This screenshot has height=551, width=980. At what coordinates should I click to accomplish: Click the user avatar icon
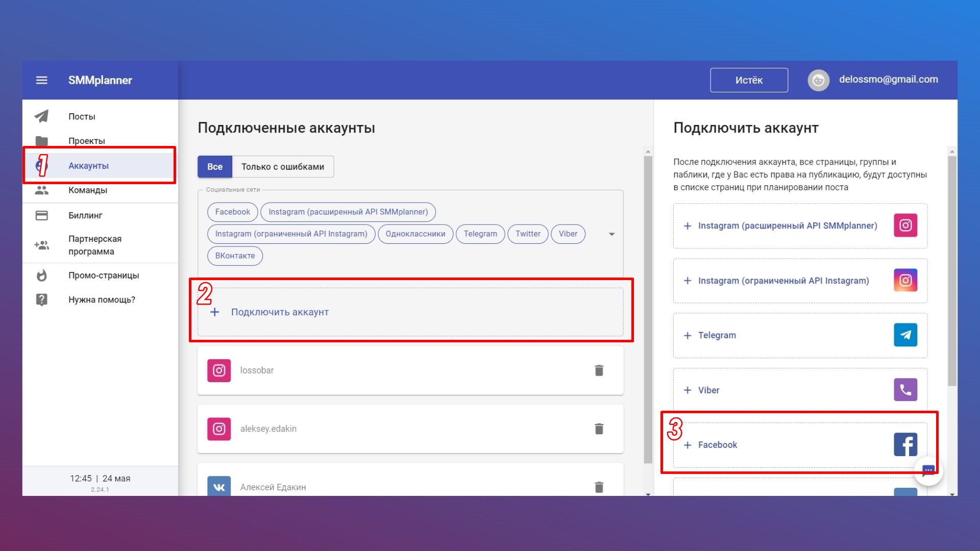coord(818,80)
